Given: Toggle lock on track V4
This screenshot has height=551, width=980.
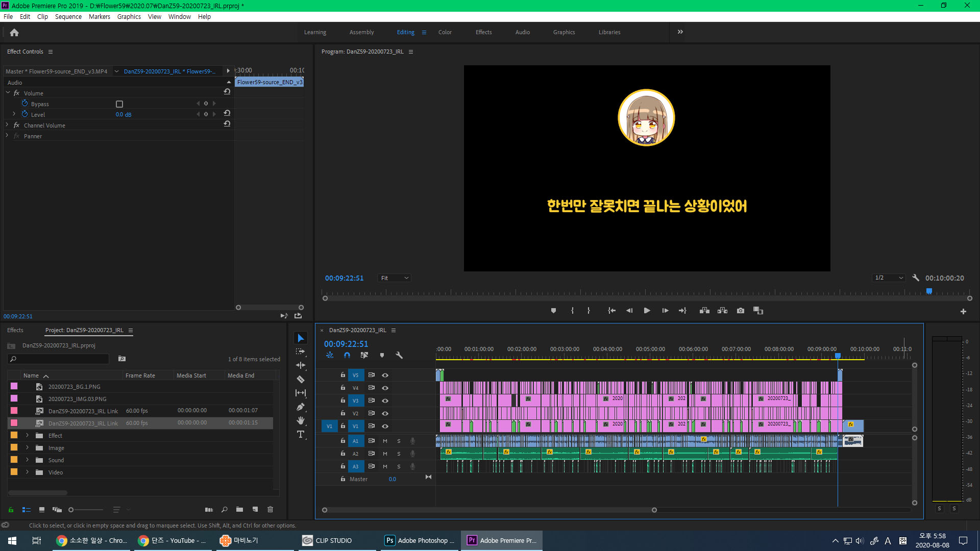Looking at the screenshot, I should [343, 388].
